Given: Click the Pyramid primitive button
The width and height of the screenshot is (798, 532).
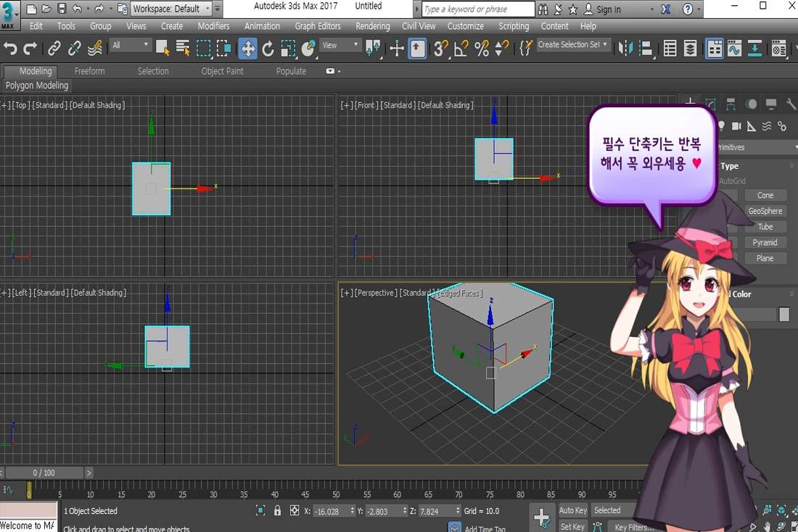Looking at the screenshot, I should pyautogui.click(x=765, y=243).
